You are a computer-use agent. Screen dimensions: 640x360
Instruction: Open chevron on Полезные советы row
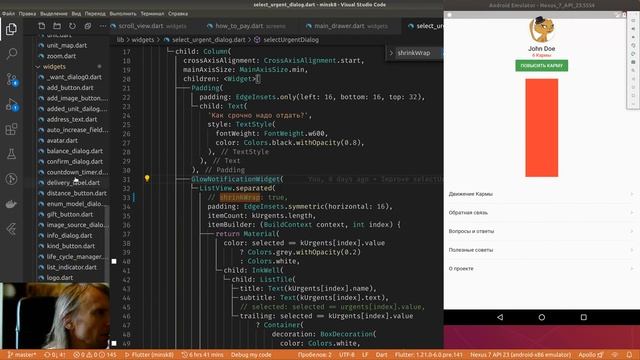tap(632, 250)
